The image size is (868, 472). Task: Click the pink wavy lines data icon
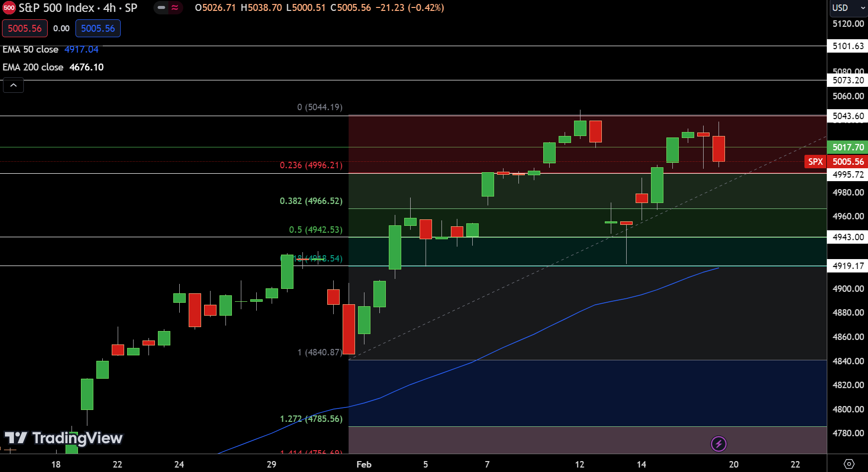point(175,8)
